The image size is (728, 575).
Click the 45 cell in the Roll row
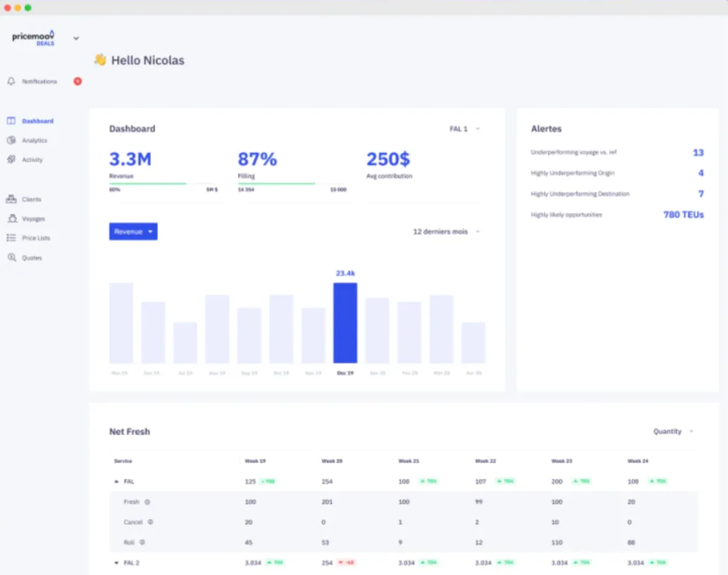249,542
